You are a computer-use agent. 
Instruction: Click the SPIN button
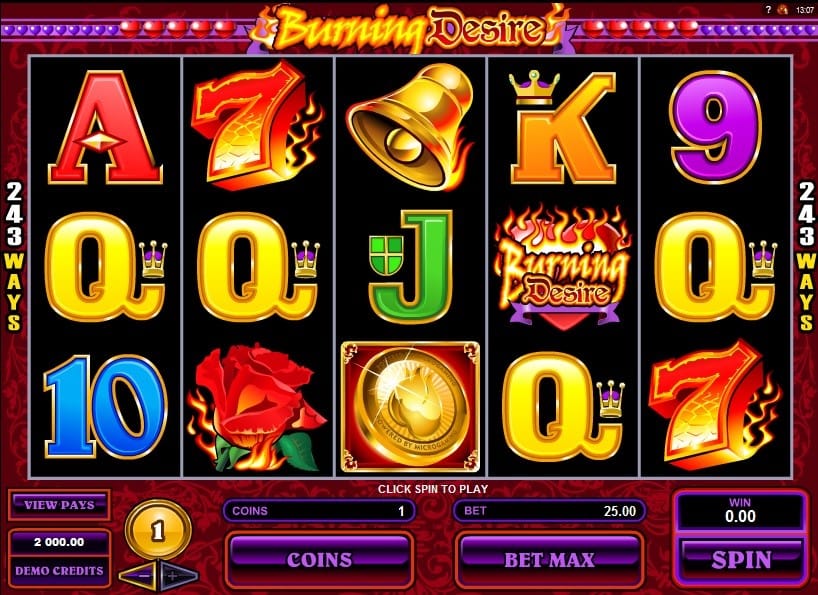(740, 560)
